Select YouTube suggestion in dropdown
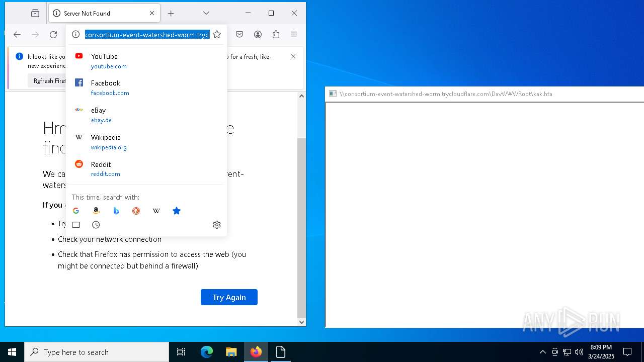Screen dimensions: 644x362 click(x=146, y=61)
